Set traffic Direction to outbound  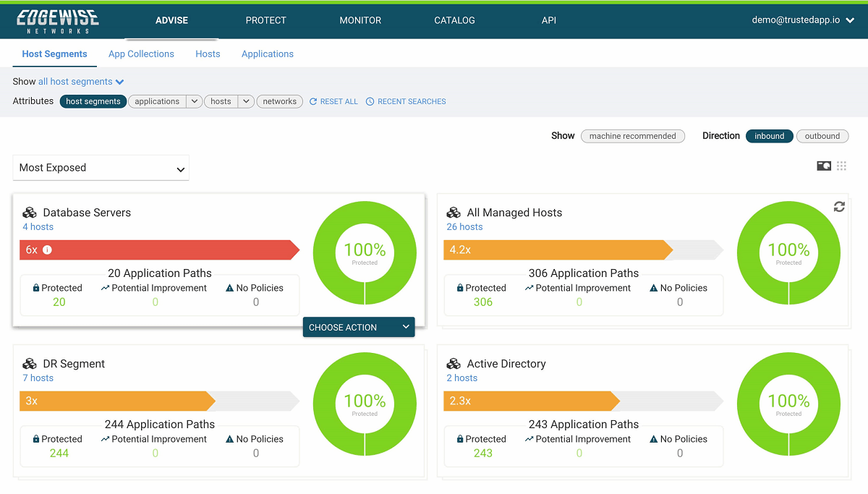pos(822,136)
